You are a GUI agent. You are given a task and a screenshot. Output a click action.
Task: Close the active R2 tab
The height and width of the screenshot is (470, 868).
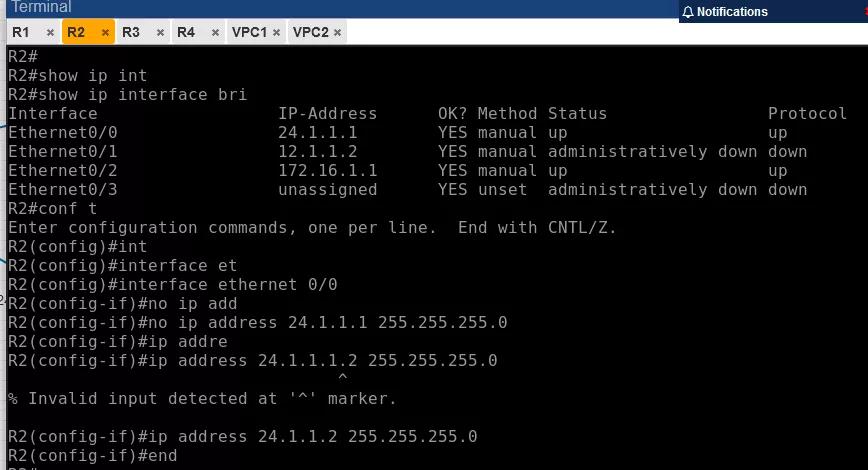[105, 33]
